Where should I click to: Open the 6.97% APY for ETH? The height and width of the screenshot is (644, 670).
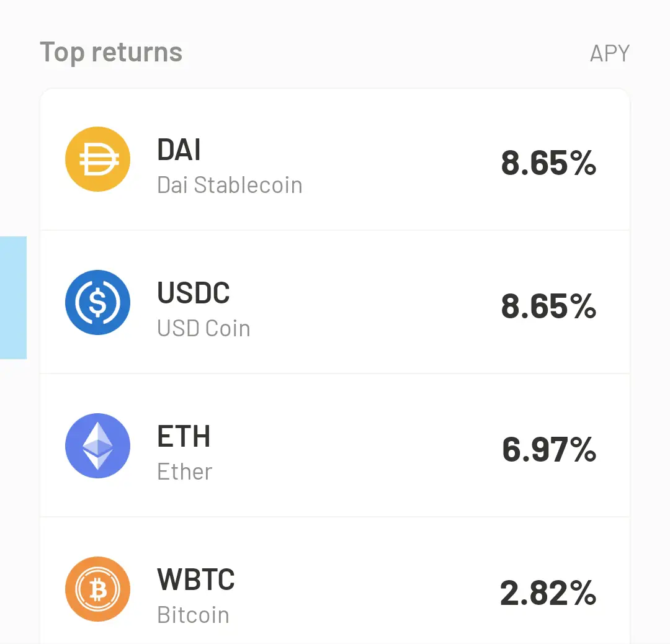pyautogui.click(x=549, y=449)
